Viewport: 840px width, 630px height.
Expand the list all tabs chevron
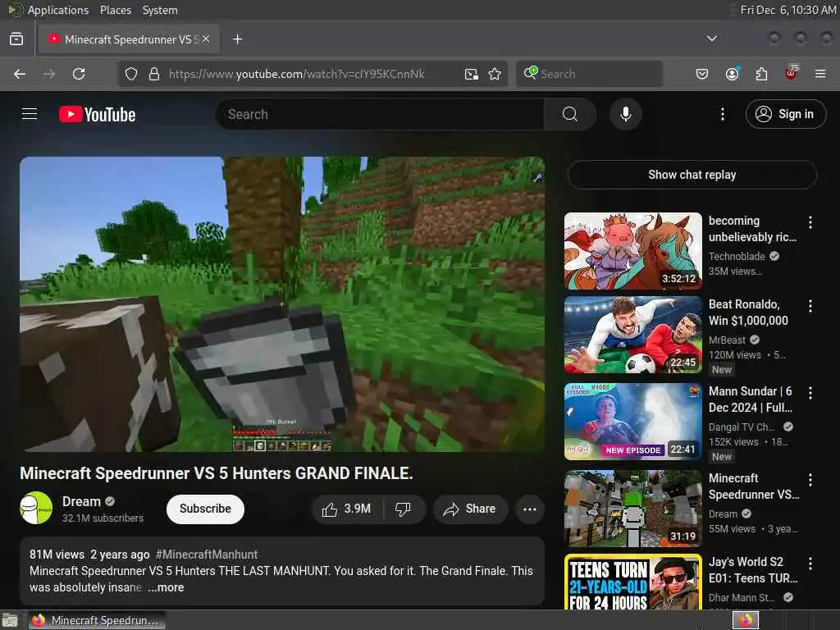point(711,39)
